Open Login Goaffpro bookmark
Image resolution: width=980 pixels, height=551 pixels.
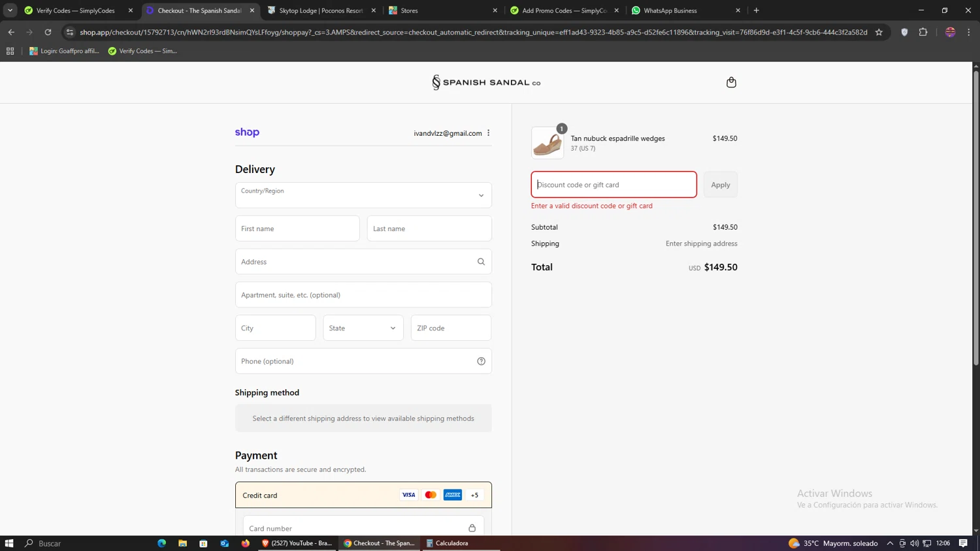point(64,51)
